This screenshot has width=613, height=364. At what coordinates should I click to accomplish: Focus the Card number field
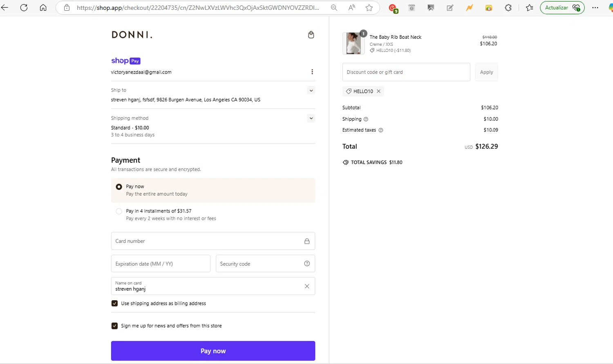(x=213, y=241)
